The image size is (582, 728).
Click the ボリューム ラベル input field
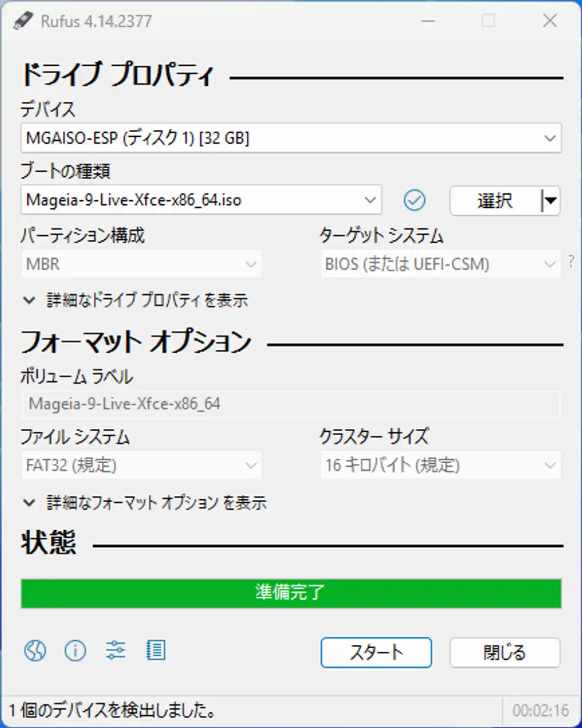point(291,404)
